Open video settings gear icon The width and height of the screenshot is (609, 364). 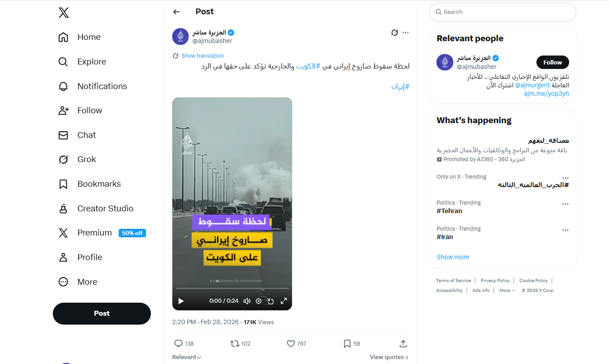(x=258, y=301)
